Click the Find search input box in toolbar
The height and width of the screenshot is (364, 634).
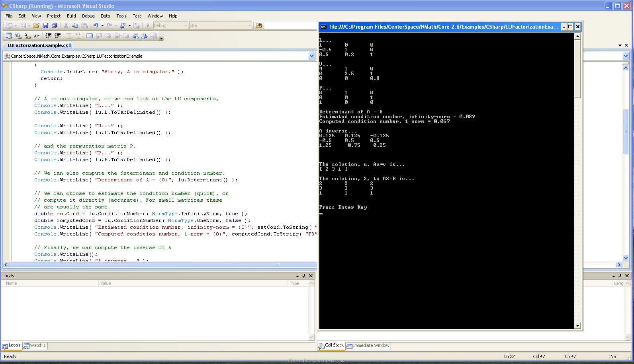[290, 25]
